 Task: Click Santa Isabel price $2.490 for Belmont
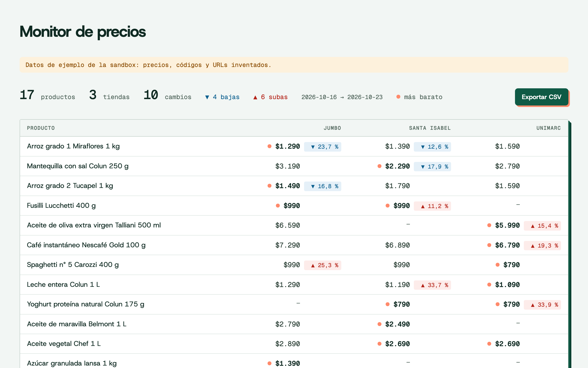397,324
